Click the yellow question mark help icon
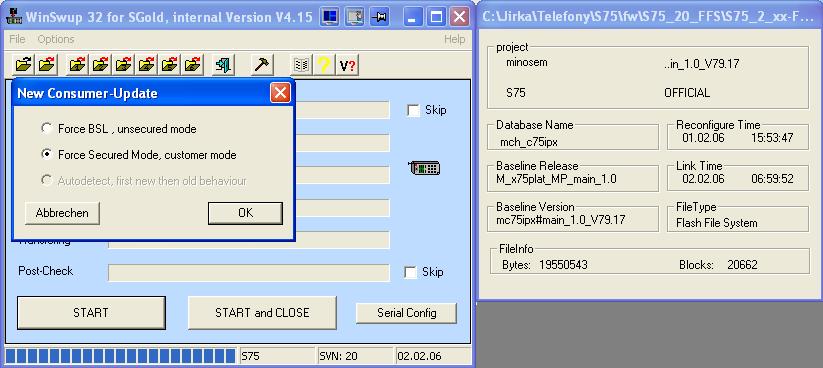The width and height of the screenshot is (823, 368). click(x=324, y=65)
